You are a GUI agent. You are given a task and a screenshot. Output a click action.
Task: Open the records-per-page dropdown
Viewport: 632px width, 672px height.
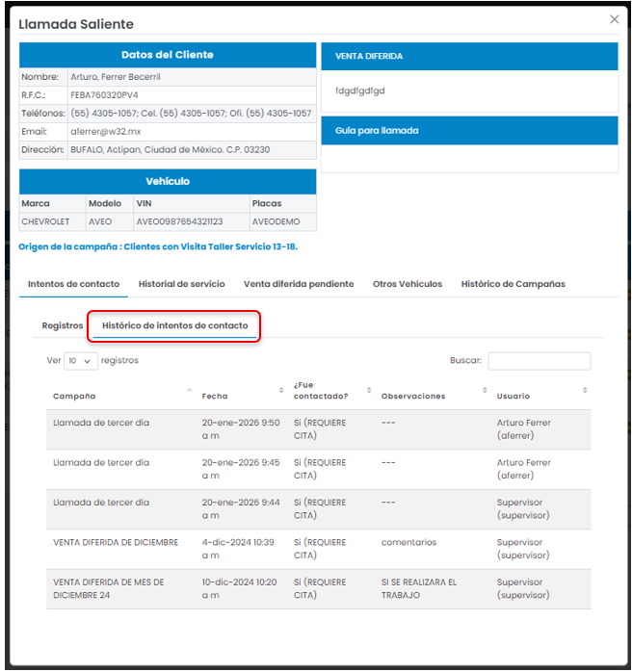81,361
